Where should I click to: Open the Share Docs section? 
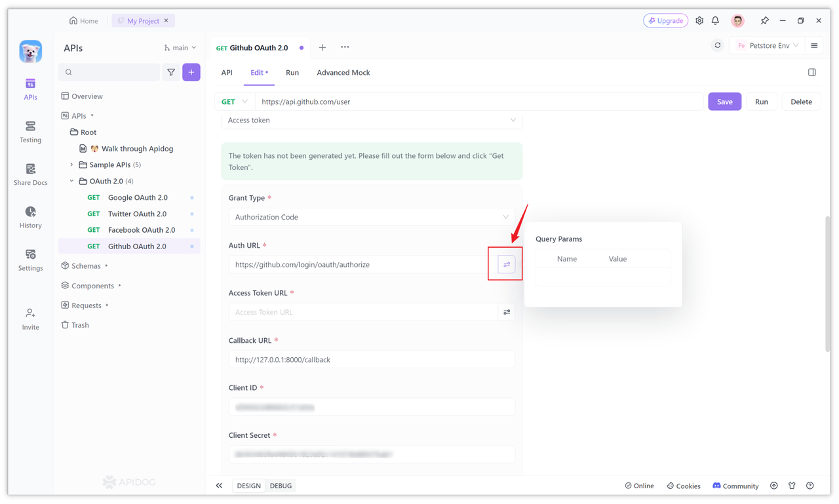(x=30, y=174)
